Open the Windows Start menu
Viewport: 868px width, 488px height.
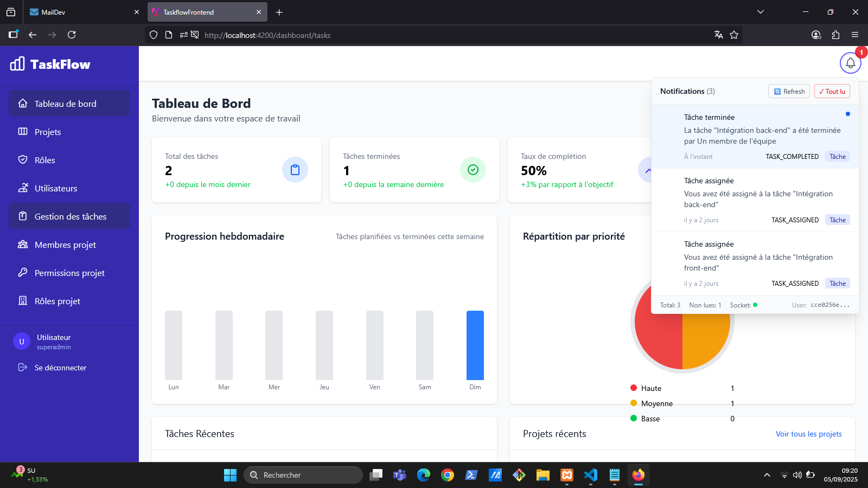pyautogui.click(x=230, y=475)
